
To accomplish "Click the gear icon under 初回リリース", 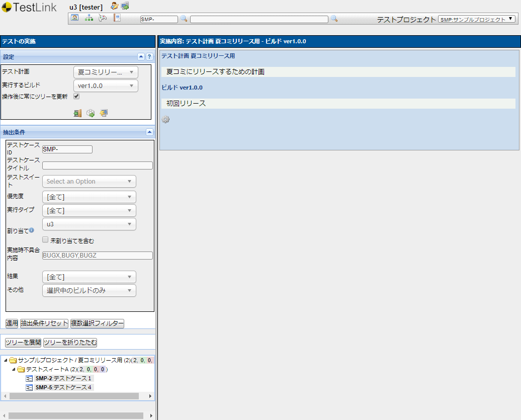I will tap(165, 119).
